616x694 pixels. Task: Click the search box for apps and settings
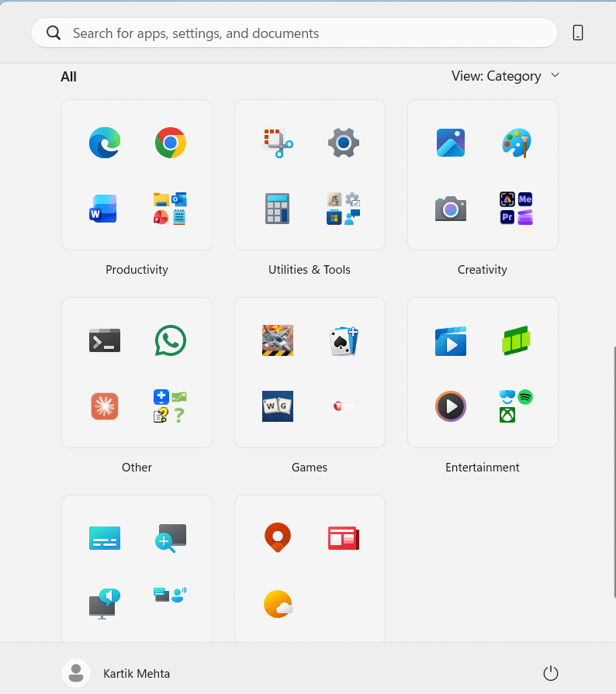click(x=295, y=33)
